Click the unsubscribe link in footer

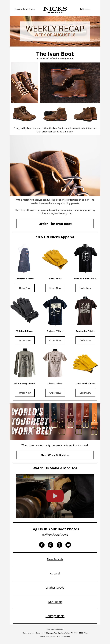(65, 637)
